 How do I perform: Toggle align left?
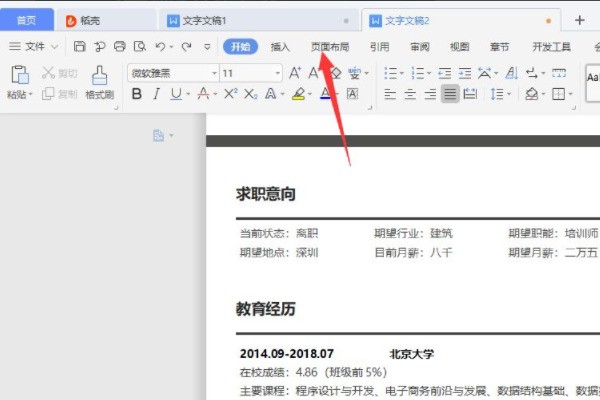390,94
